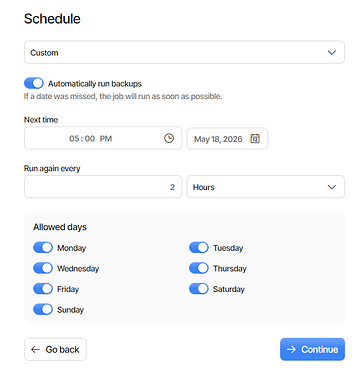Disable the Wednesday allowed day
The width and height of the screenshot is (364, 375).
pos(43,268)
